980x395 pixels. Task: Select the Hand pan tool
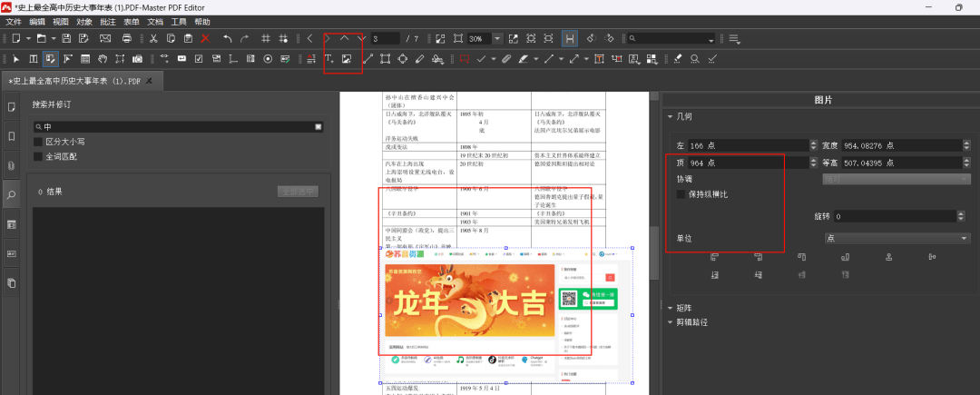pos(103,59)
